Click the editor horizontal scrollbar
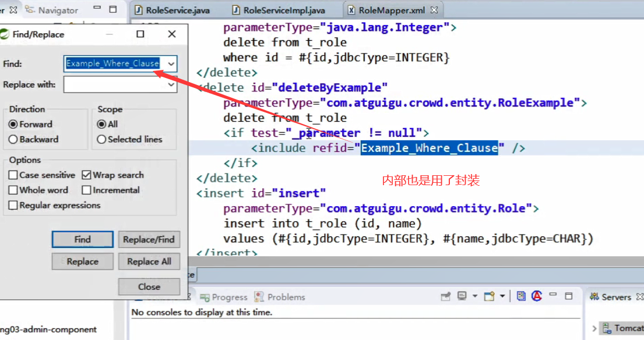Viewport: 644px width, 340px height. 416,261
